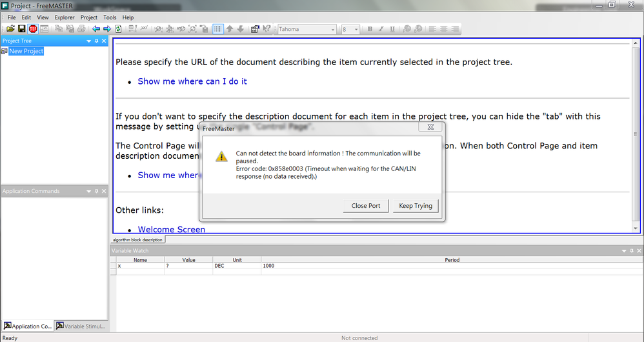Click the undo-zoom arrow toolbar icon
Image resolution: width=644 pixels, height=342 pixels.
[x=181, y=29]
